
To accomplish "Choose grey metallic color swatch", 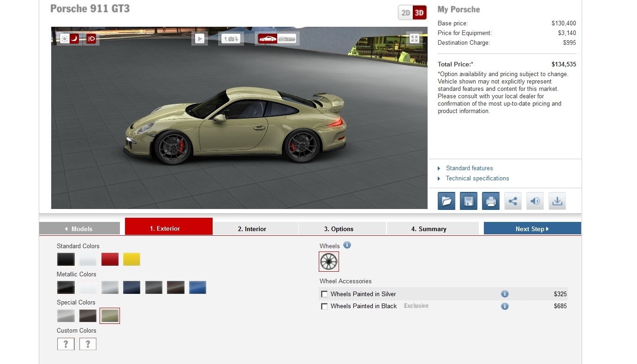I will pos(154,287).
